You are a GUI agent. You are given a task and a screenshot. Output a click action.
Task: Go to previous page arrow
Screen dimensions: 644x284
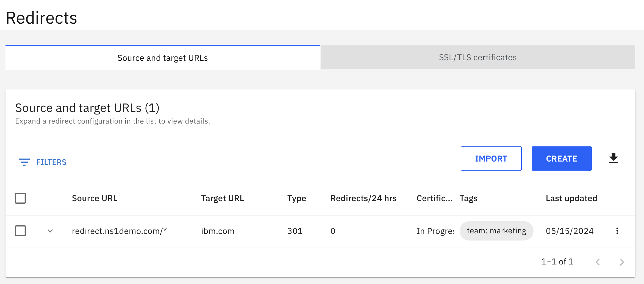point(598,262)
